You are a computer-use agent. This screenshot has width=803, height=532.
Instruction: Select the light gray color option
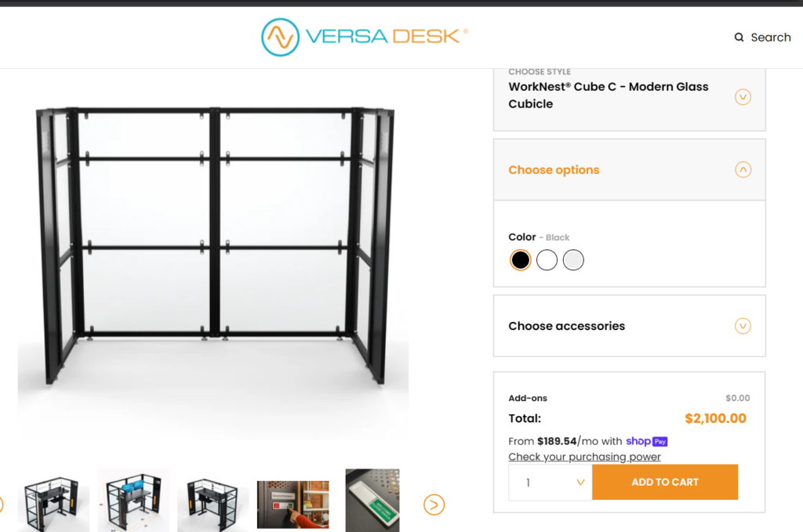click(x=573, y=260)
